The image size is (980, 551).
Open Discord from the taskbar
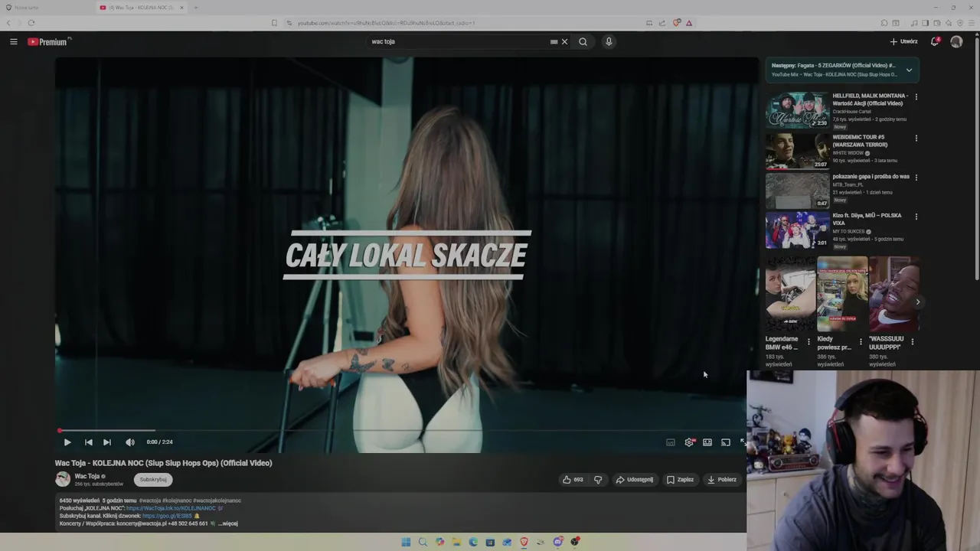point(558,542)
